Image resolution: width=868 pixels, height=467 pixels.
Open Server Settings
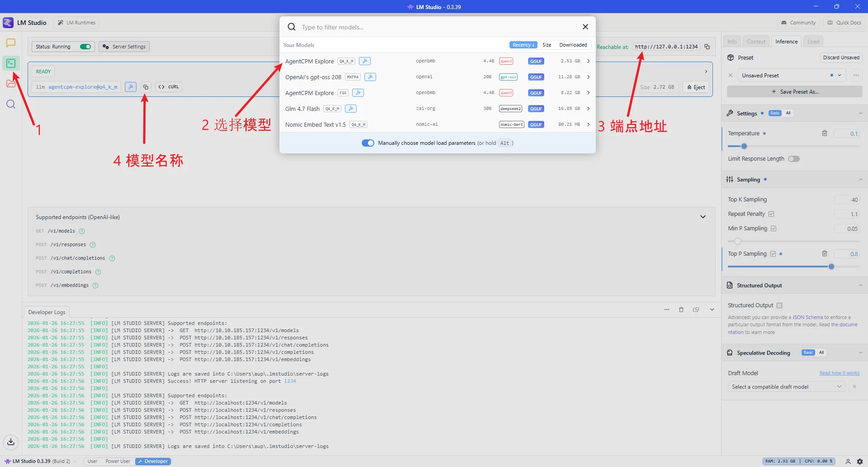point(124,47)
